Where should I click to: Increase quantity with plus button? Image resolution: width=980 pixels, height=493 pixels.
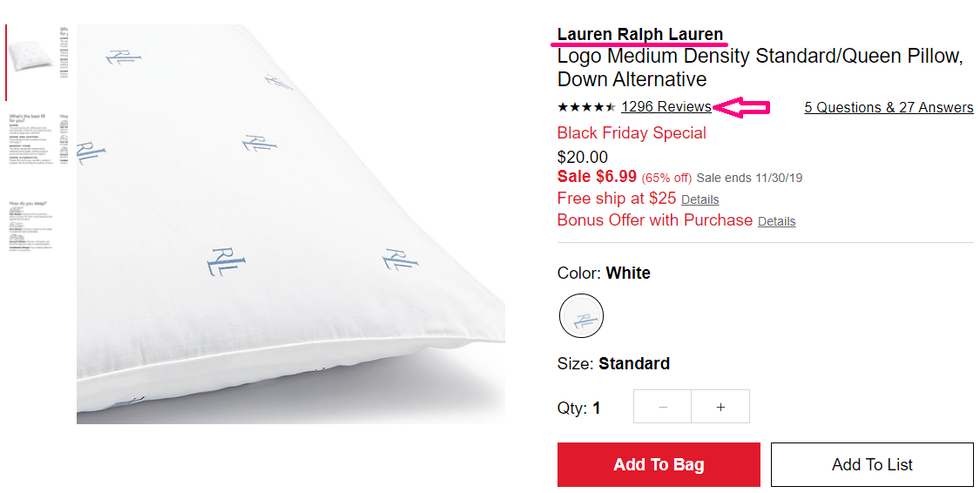click(x=720, y=407)
